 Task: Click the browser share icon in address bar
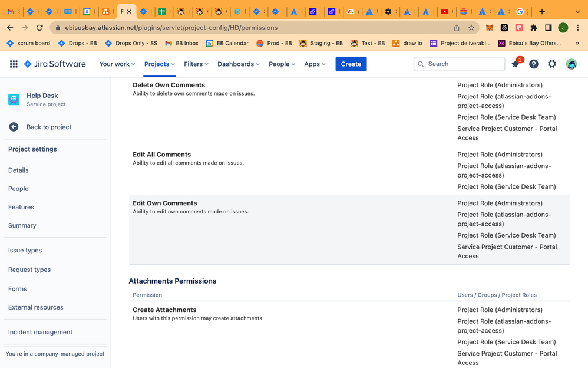coord(457,28)
